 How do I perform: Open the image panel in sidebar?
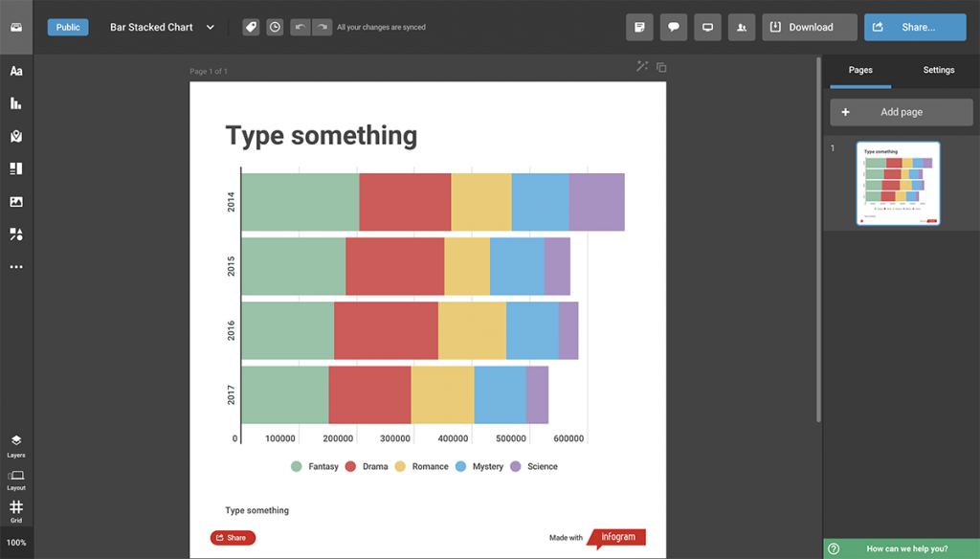(16, 201)
